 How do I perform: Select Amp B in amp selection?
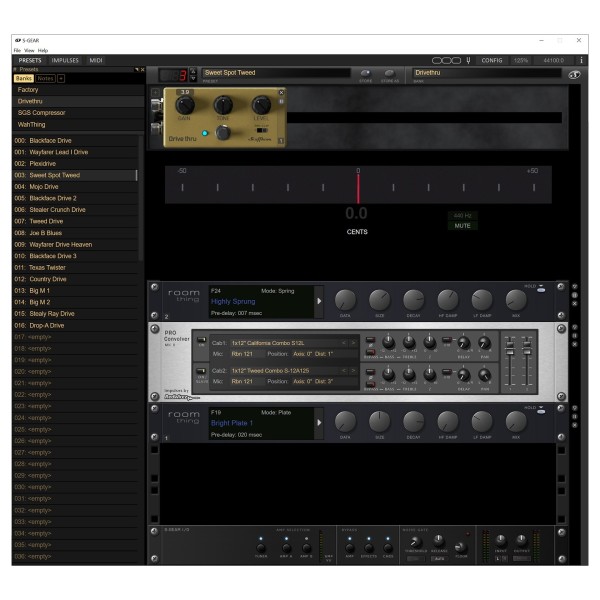(x=306, y=548)
